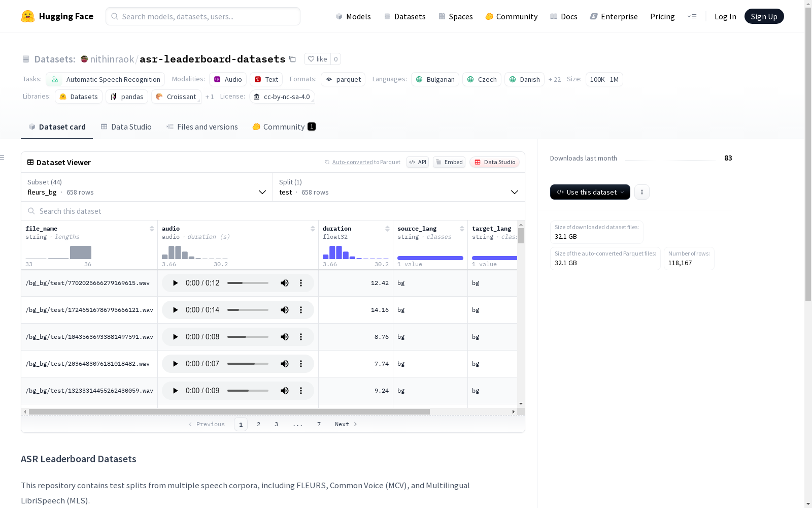Open the cc-by-nc-sa-4.0 license tag
Image resolution: width=812 pixels, height=508 pixels.
tap(282, 97)
